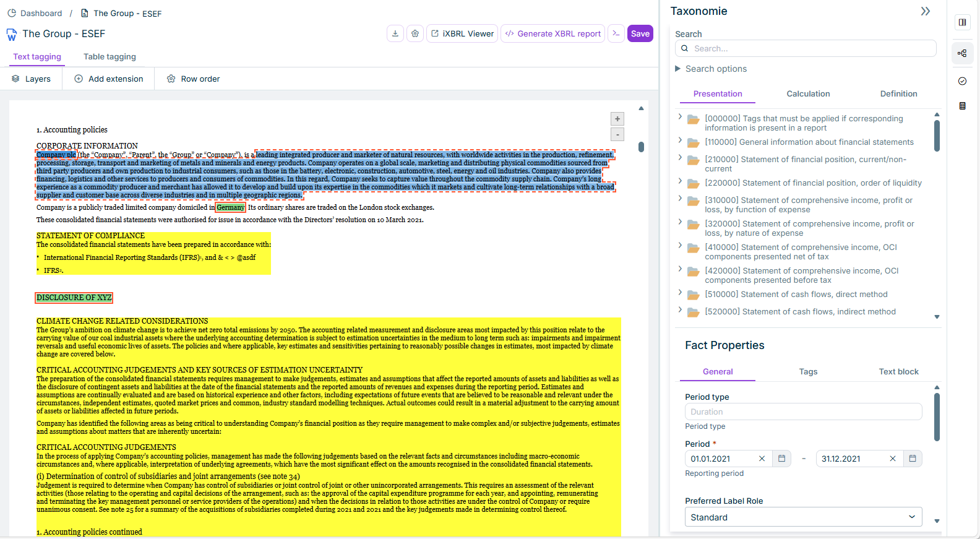Open the Text block tab
This screenshot has width=980, height=539.
898,371
